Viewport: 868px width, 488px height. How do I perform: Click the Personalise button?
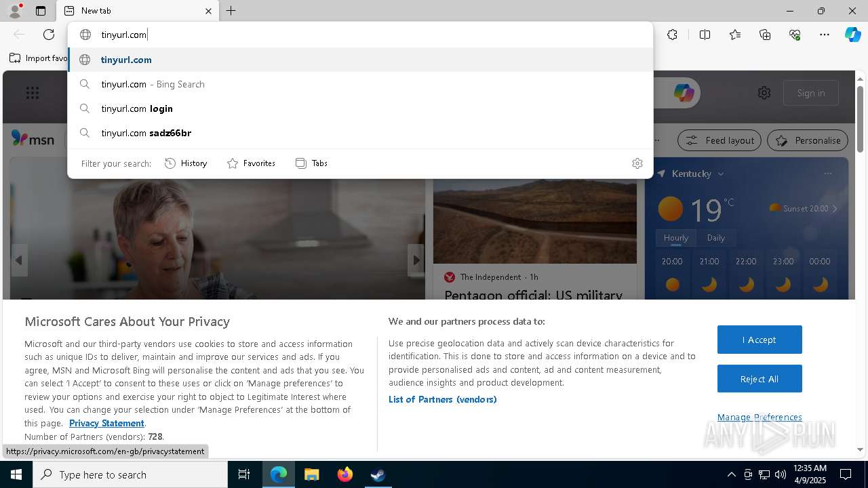tap(808, 140)
